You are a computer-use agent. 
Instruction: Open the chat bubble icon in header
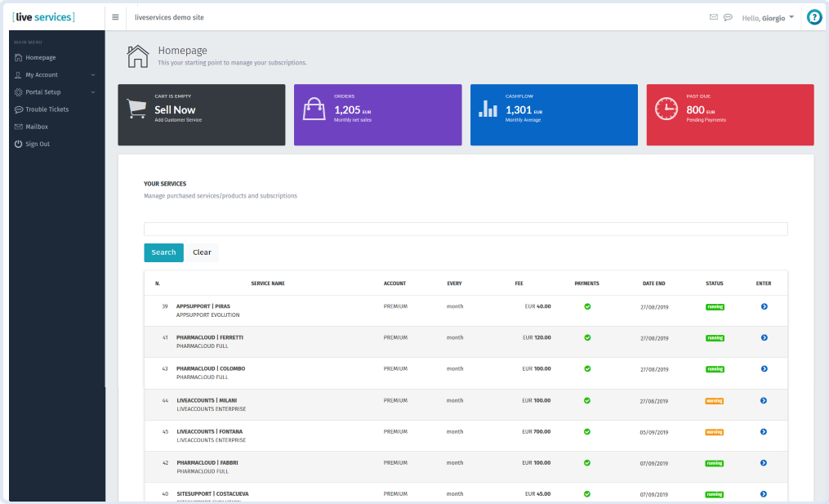click(x=728, y=17)
